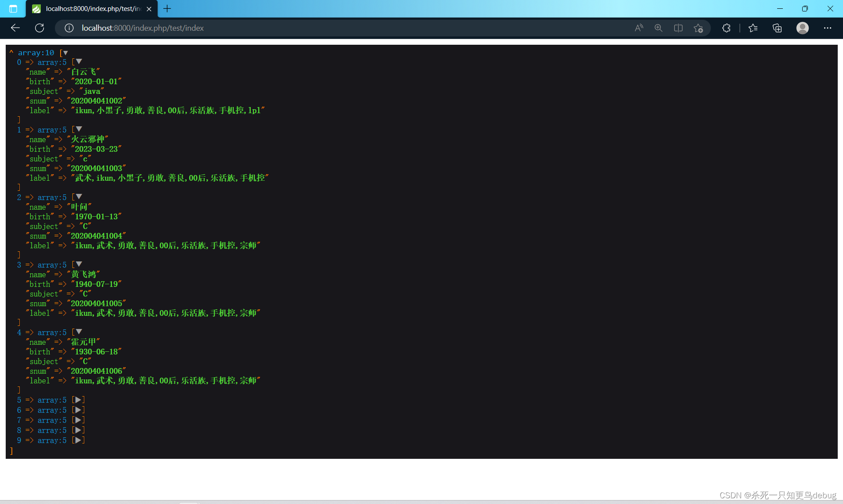The width and height of the screenshot is (843, 504).
Task: Click the back navigation arrow
Action: pos(15,28)
